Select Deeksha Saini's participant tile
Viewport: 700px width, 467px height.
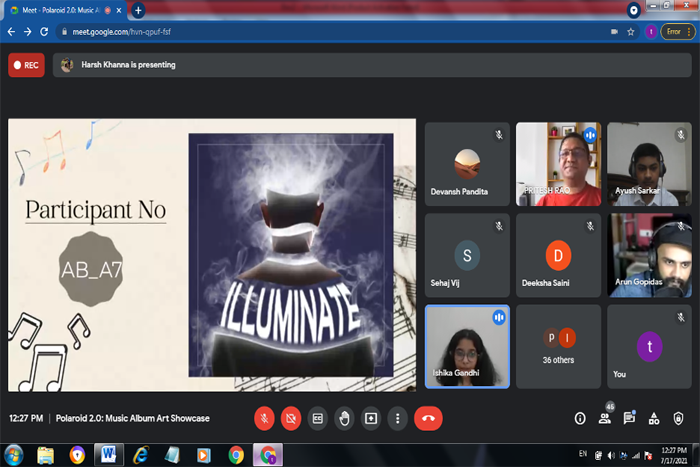pos(558,255)
